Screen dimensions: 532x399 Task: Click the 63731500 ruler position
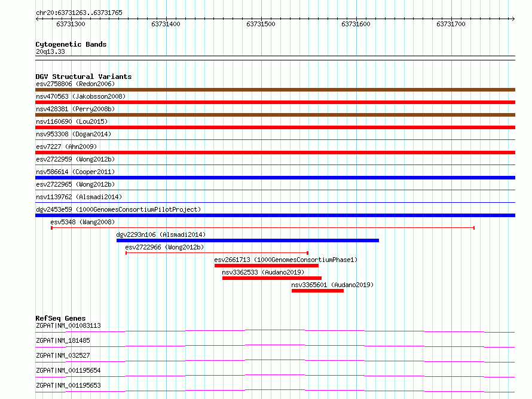click(261, 24)
